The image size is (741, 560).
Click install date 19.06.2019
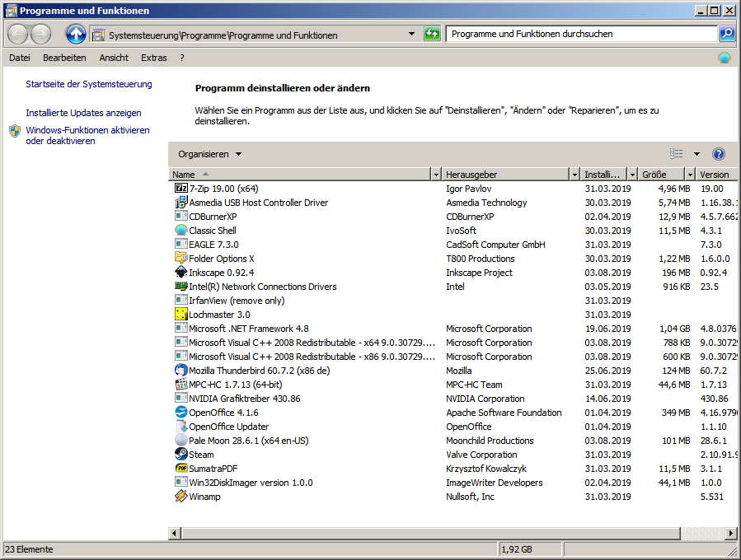coord(607,329)
